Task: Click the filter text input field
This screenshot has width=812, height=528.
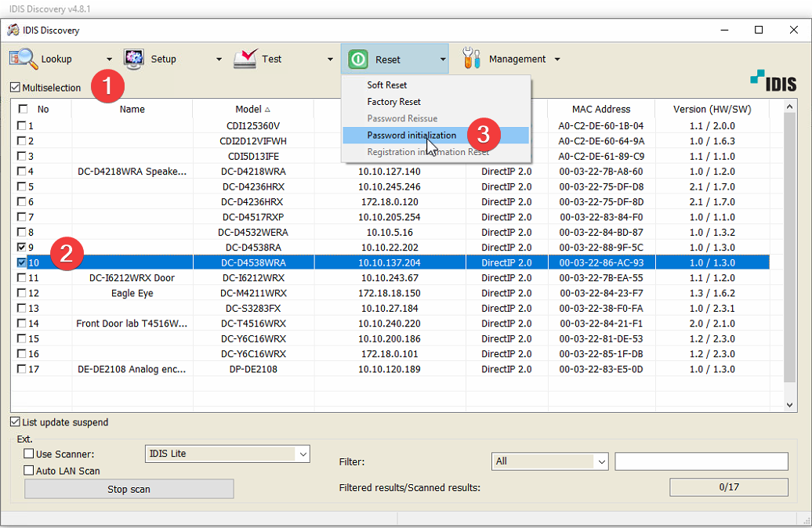Action: 701,461
